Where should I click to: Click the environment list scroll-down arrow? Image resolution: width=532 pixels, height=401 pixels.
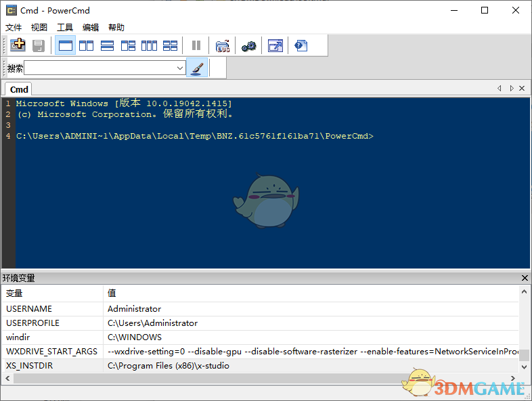coord(524,367)
